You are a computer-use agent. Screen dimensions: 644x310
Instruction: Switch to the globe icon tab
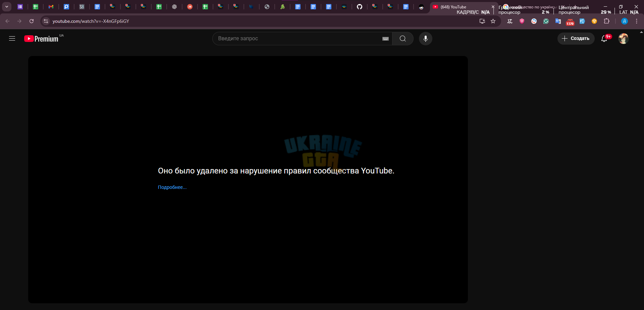[x=267, y=7]
